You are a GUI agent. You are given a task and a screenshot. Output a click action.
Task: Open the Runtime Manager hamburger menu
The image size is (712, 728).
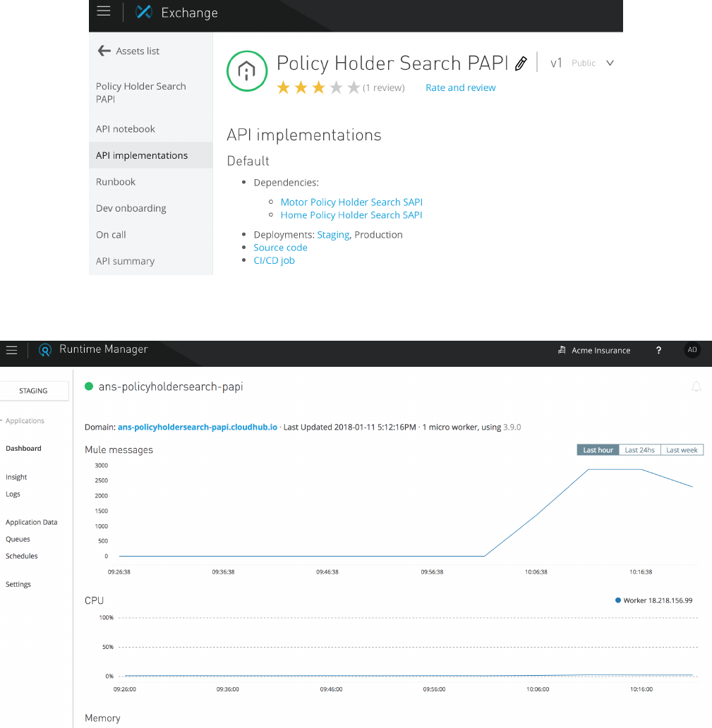[11, 350]
